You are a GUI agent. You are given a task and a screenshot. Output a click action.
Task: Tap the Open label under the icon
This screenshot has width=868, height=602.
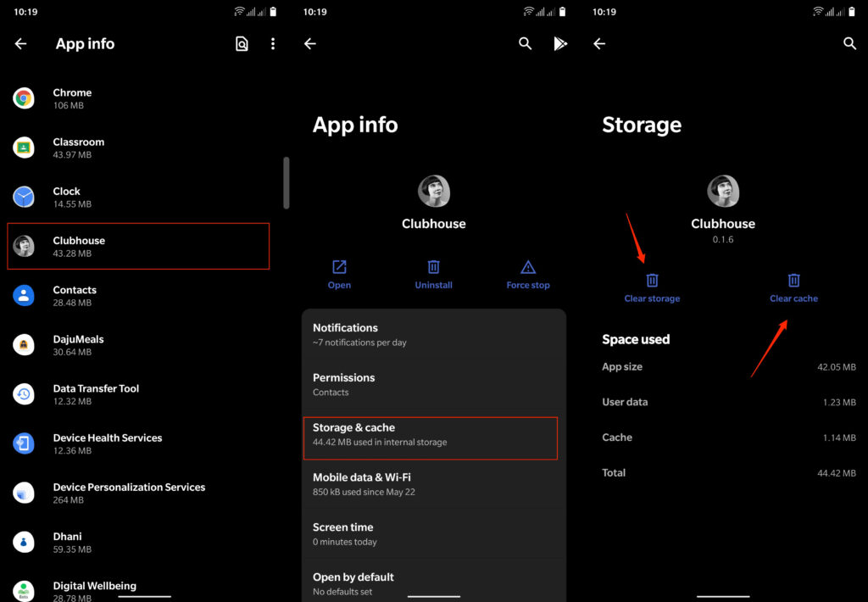(339, 285)
